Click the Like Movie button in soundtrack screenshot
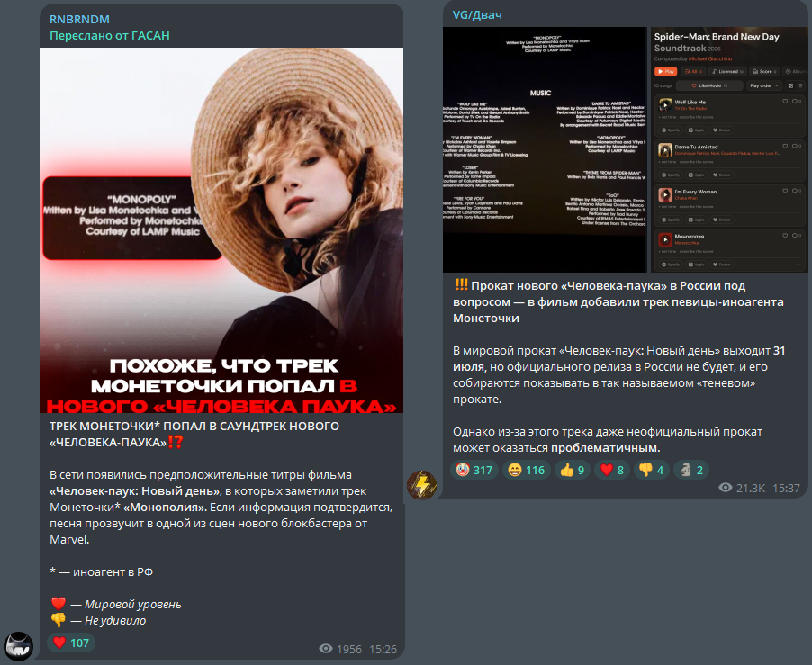The width and height of the screenshot is (812, 665). (710, 85)
